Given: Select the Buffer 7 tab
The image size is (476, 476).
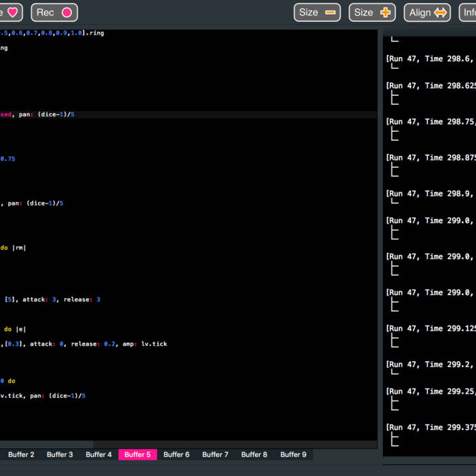Looking at the screenshot, I should coord(216,454).
